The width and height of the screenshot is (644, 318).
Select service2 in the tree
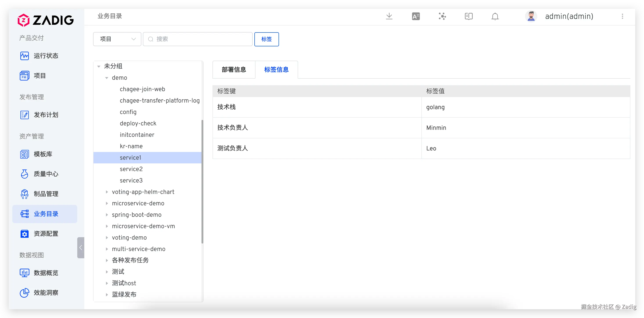click(131, 169)
